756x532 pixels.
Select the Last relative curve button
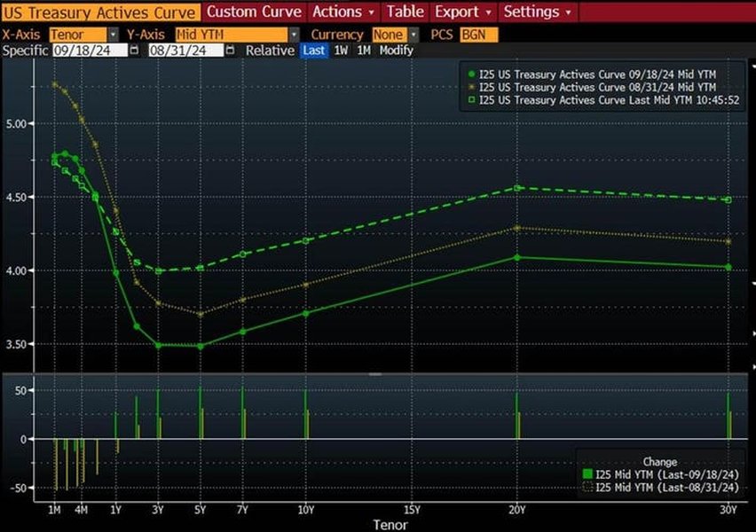click(314, 51)
